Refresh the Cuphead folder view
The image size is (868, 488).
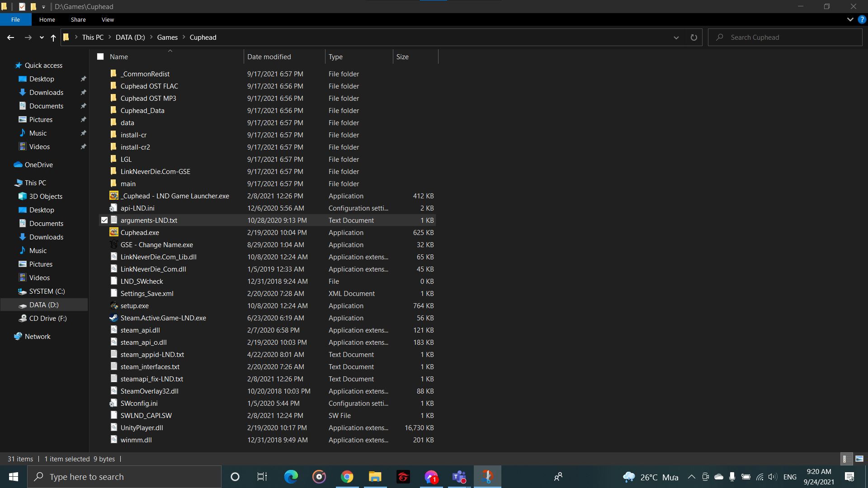(693, 37)
